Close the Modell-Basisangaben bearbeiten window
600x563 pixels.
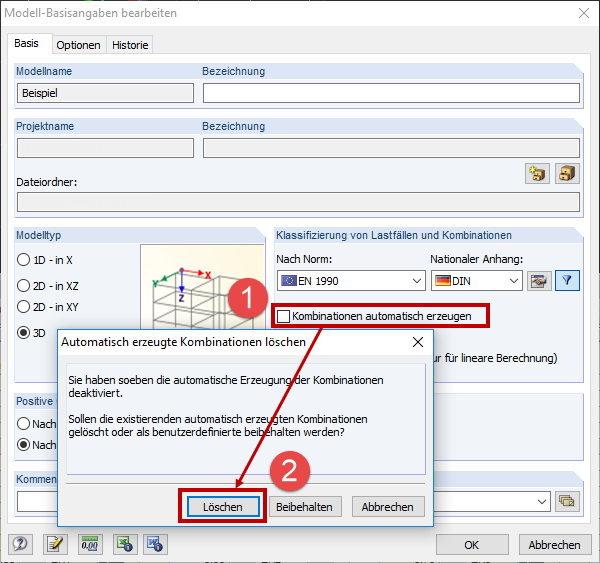coord(584,13)
